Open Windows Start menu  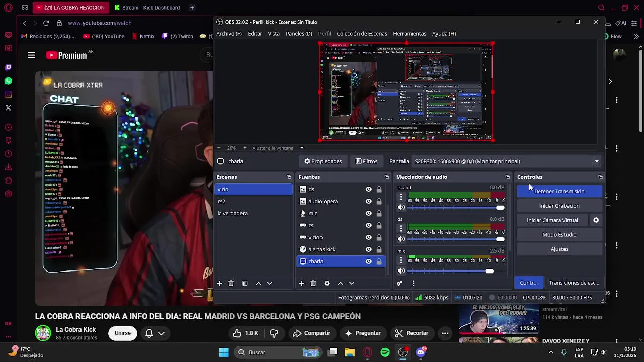pos(224,352)
